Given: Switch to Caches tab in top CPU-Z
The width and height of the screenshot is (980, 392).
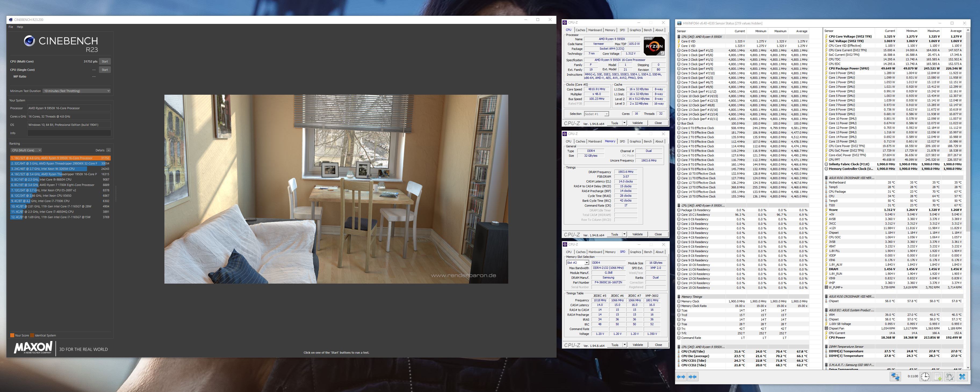Looking at the screenshot, I should coord(580,30).
